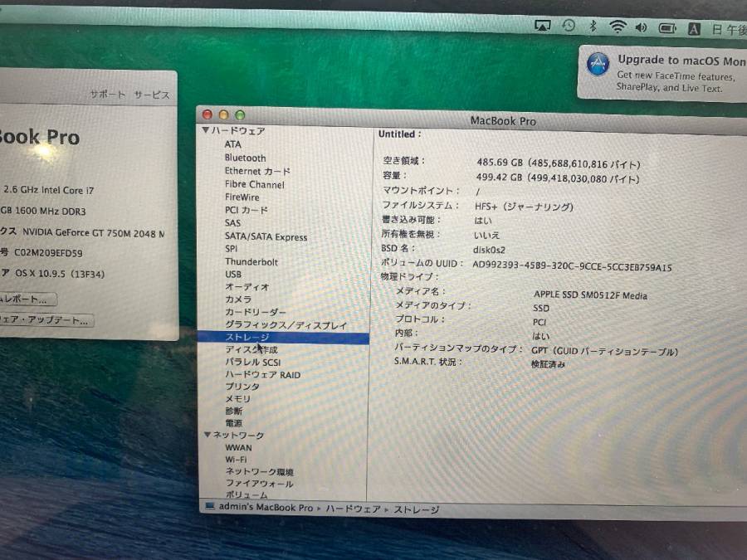747x560 pixels.
Task: Open the Time Machine menu icon
Action: 569,26
